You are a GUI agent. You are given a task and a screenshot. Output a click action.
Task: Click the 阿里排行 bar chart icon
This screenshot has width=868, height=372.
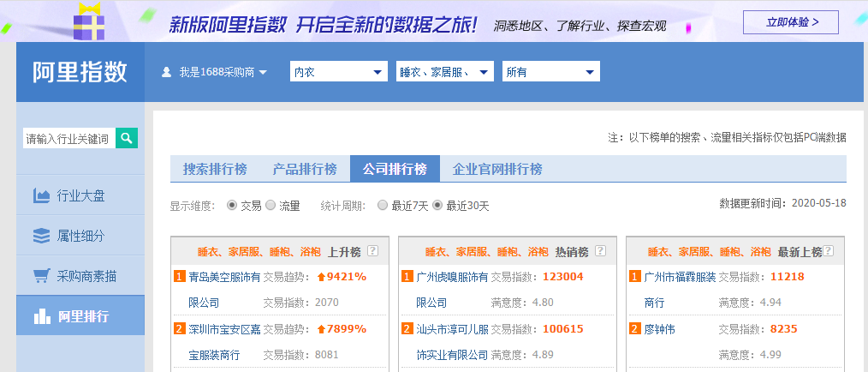(41, 316)
